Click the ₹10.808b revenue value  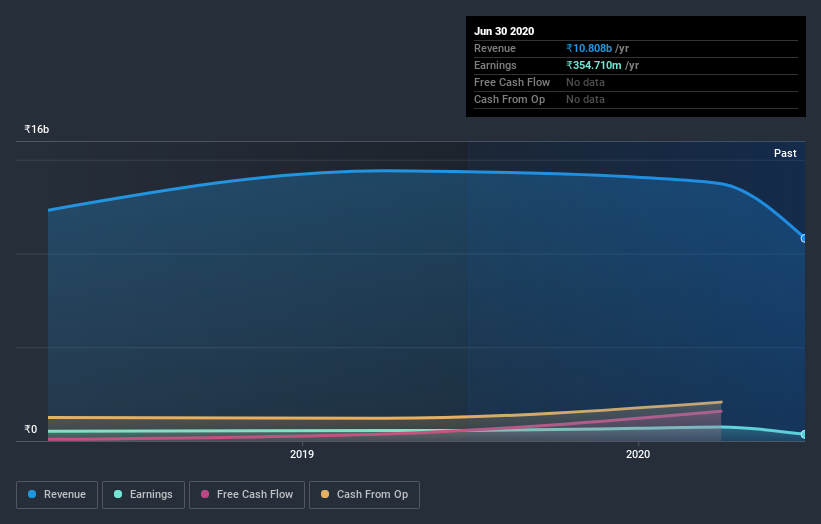[x=589, y=49]
